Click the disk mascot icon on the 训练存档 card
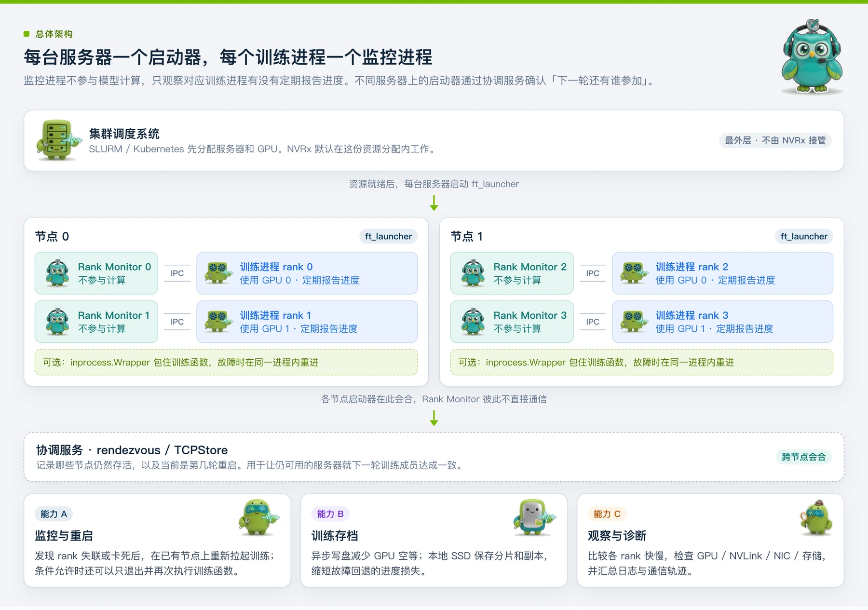 [x=534, y=517]
